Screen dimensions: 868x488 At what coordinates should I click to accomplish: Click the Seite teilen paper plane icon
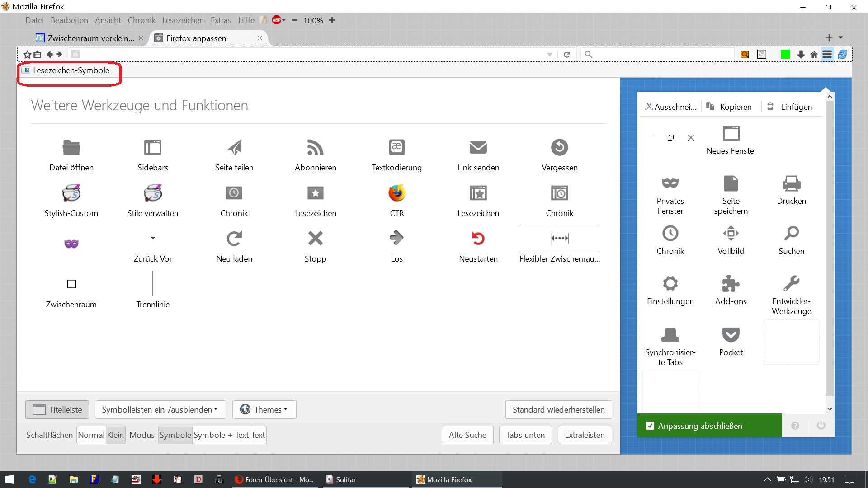234,147
